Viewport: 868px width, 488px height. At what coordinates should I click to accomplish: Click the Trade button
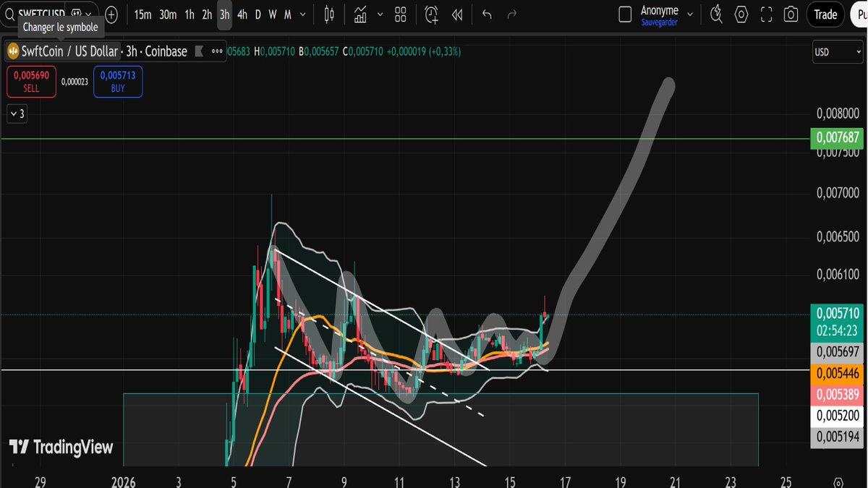pos(825,14)
